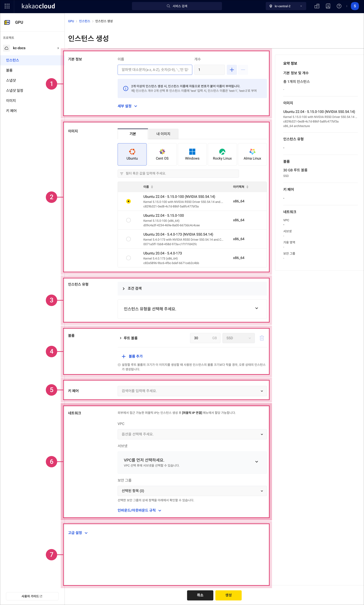Go to 인스턴스 breadcrumb link
The width and height of the screenshot is (364, 605).
point(85,21)
